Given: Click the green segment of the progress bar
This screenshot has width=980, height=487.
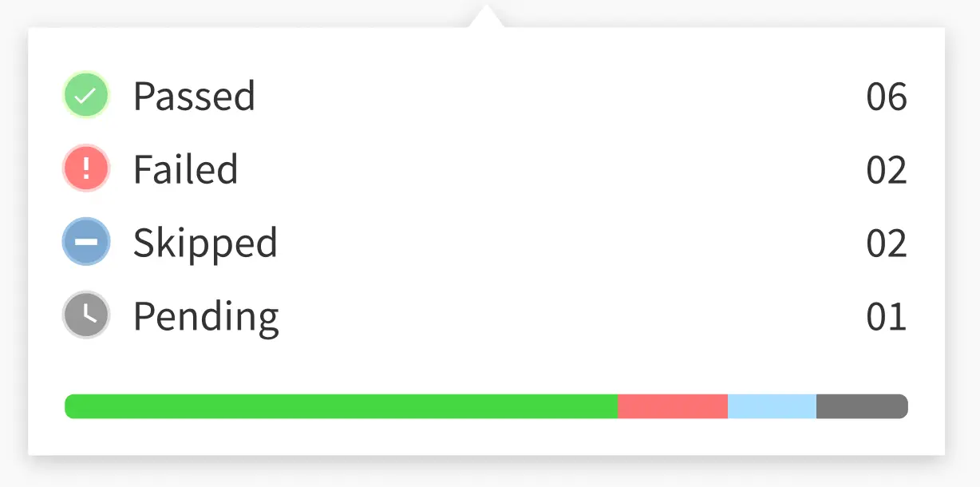Looking at the screenshot, I should click(341, 406).
